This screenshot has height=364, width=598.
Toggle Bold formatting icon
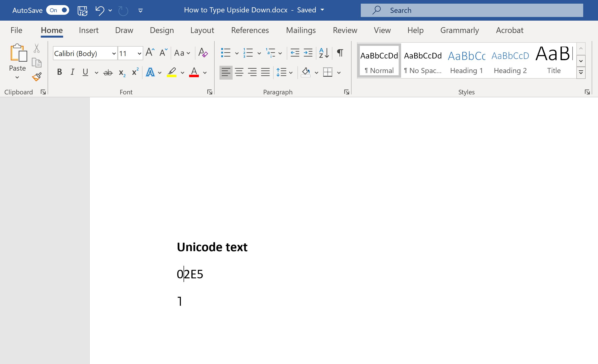59,71
